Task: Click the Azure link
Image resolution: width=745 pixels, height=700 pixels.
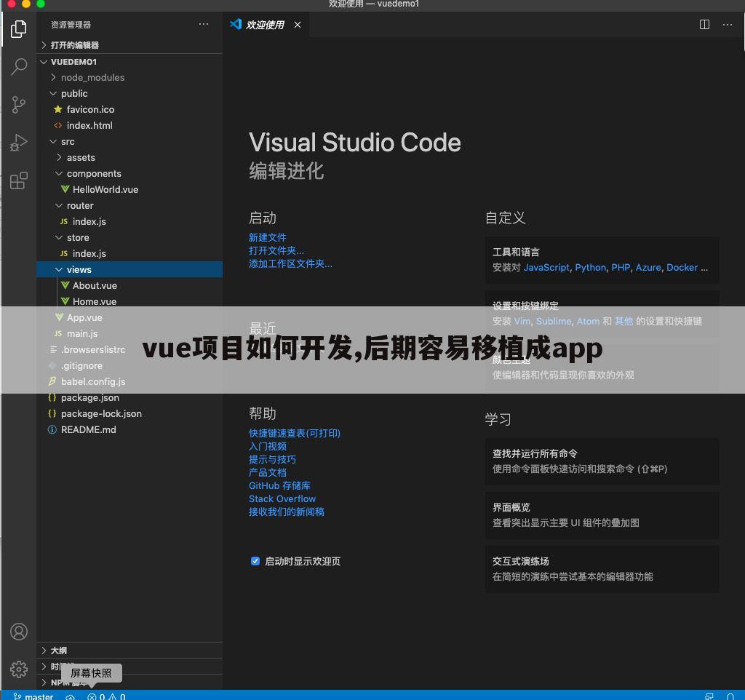Action: pos(648,268)
